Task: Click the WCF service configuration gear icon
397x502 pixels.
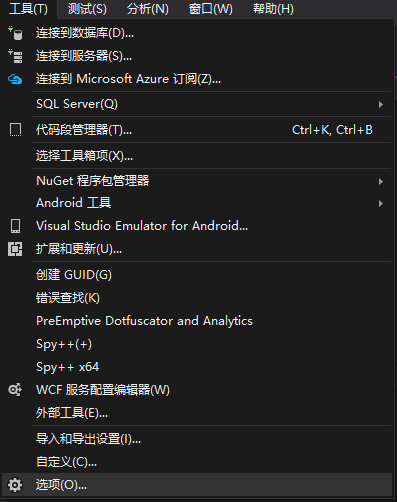Action: (x=15, y=390)
